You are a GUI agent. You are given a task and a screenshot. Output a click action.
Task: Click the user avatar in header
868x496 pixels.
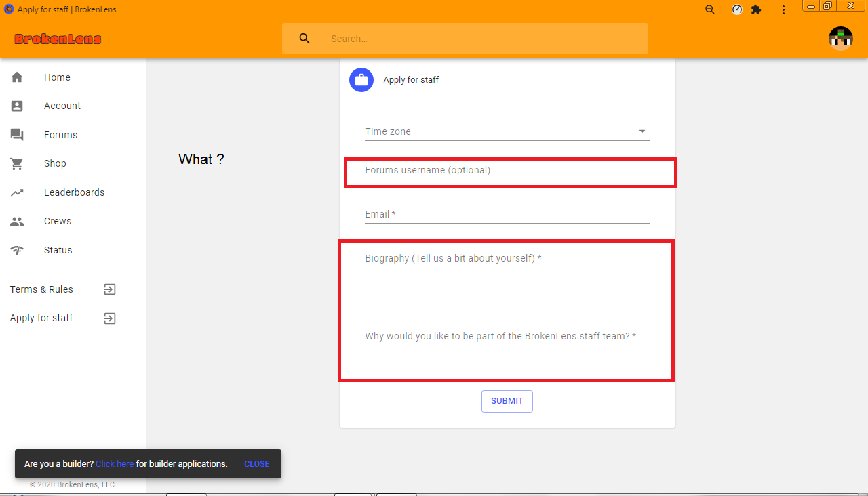coord(841,39)
